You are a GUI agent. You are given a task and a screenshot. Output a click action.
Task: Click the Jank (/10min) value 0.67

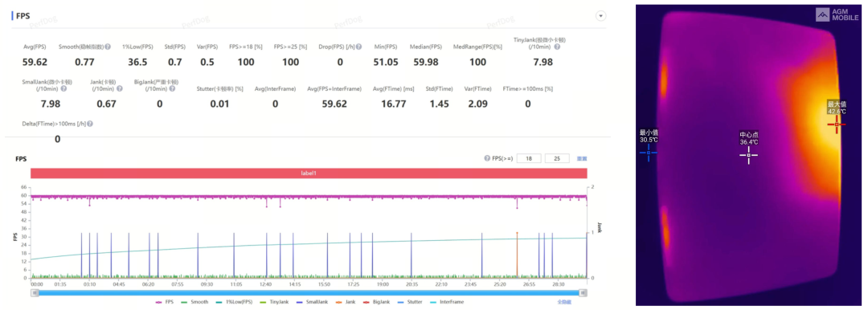[106, 104]
